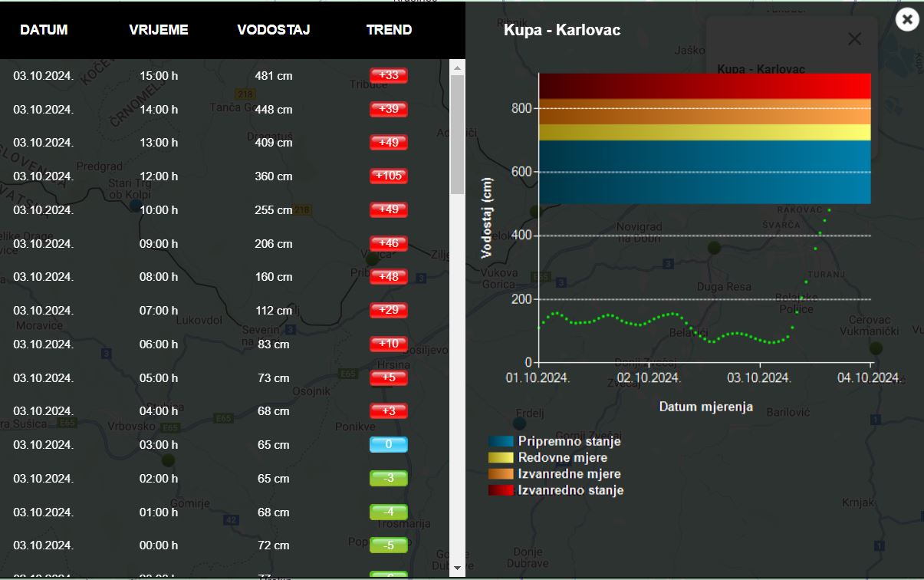Screen dimensions: 924x580
Task: Click the 481 cm water level value
Action: click(274, 76)
